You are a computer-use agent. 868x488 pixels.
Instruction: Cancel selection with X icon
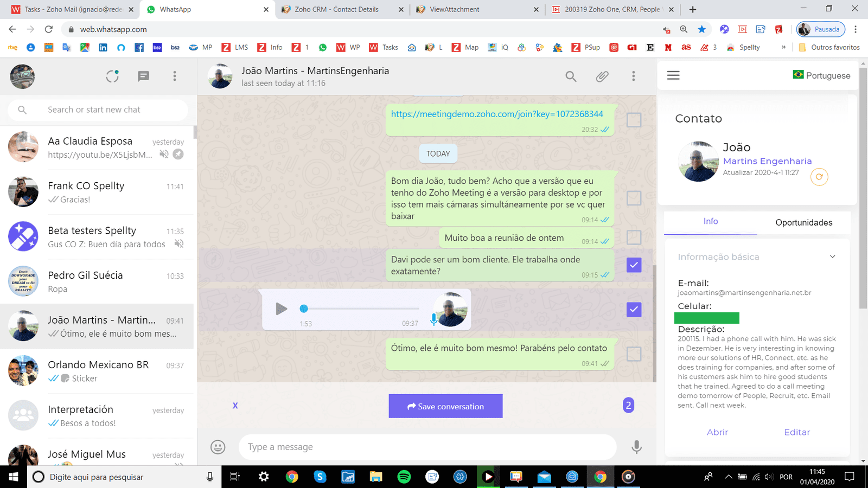[x=235, y=405]
